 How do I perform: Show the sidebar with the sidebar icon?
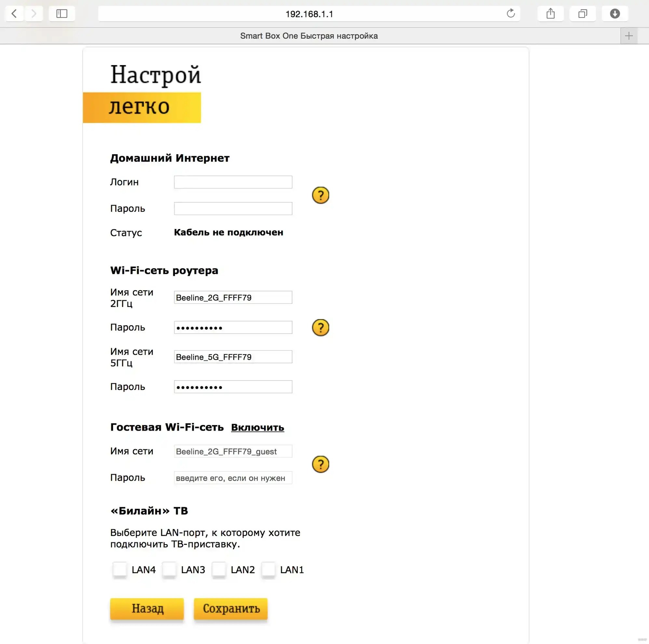tap(62, 14)
